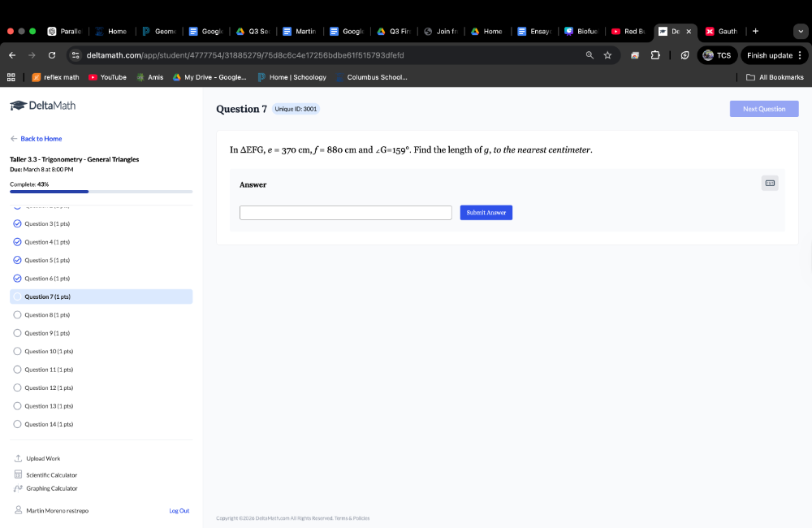This screenshot has height=528, width=812.
Task: Select Question 10 in the sidebar
Action: point(49,352)
